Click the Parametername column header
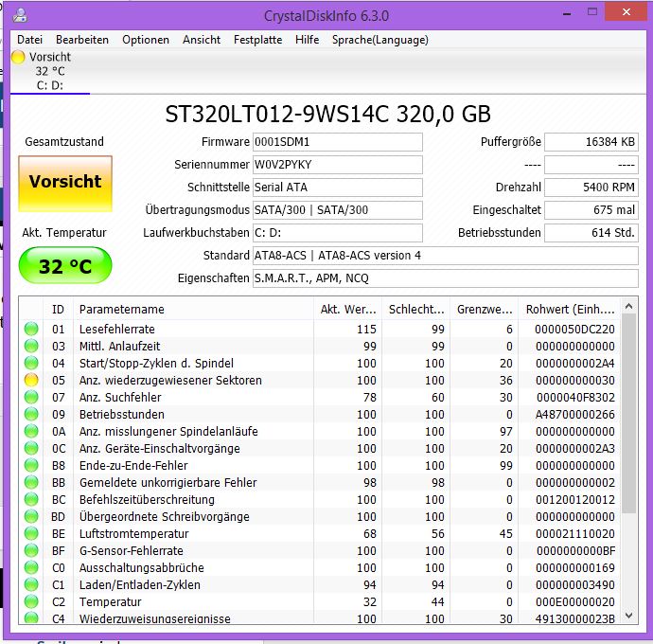Viewport: 653px width, 644px height. click(x=193, y=310)
